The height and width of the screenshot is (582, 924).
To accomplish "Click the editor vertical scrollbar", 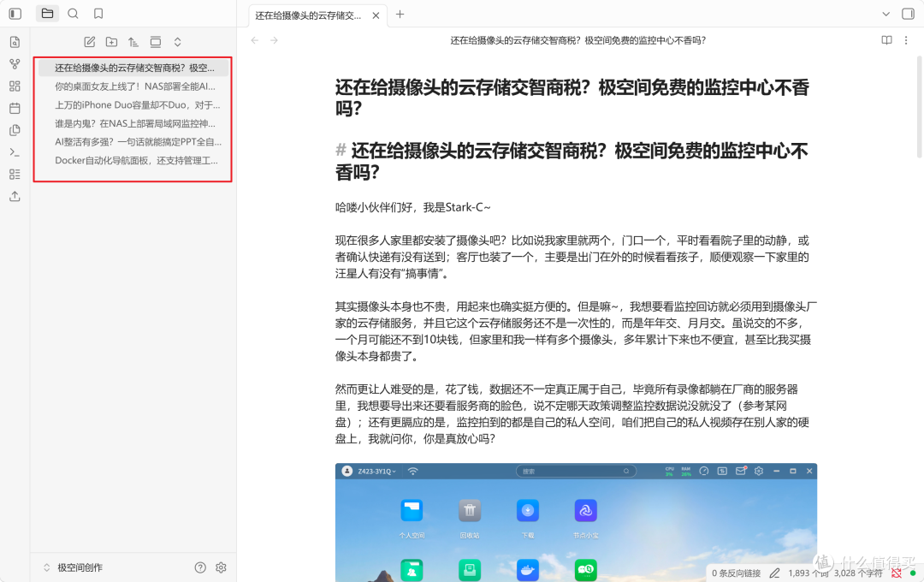I will coord(919,106).
